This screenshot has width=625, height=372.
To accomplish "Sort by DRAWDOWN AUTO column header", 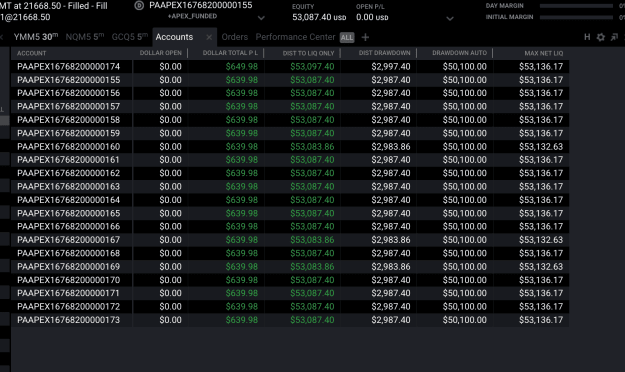I will [459, 53].
